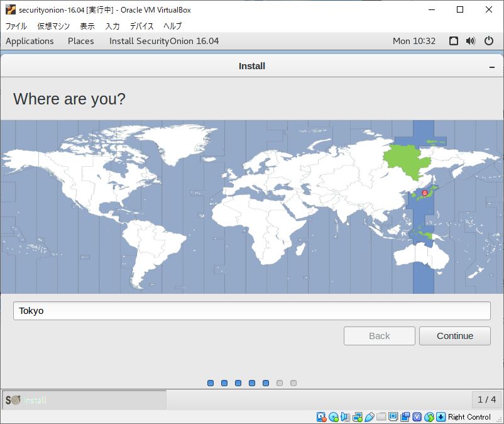Click the hard disk activity status icon
Image resolution: width=504 pixels, height=424 pixels.
click(x=321, y=417)
